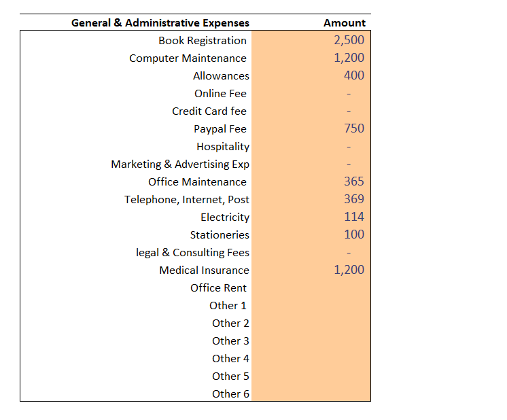This screenshot has width=507, height=420.
Task: Click the Paypal Fee amount 750
Action: pos(354,128)
